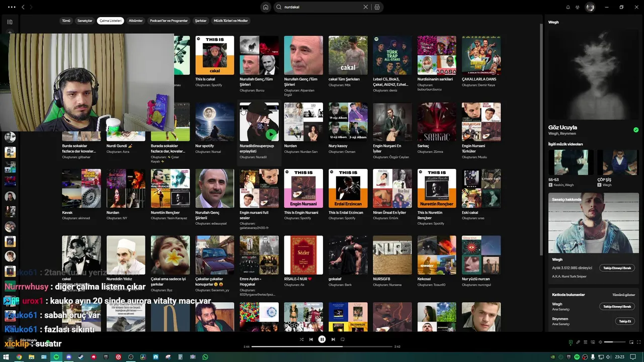Click the Windows Start button
Viewport: 644px width, 362px height.
point(6,357)
